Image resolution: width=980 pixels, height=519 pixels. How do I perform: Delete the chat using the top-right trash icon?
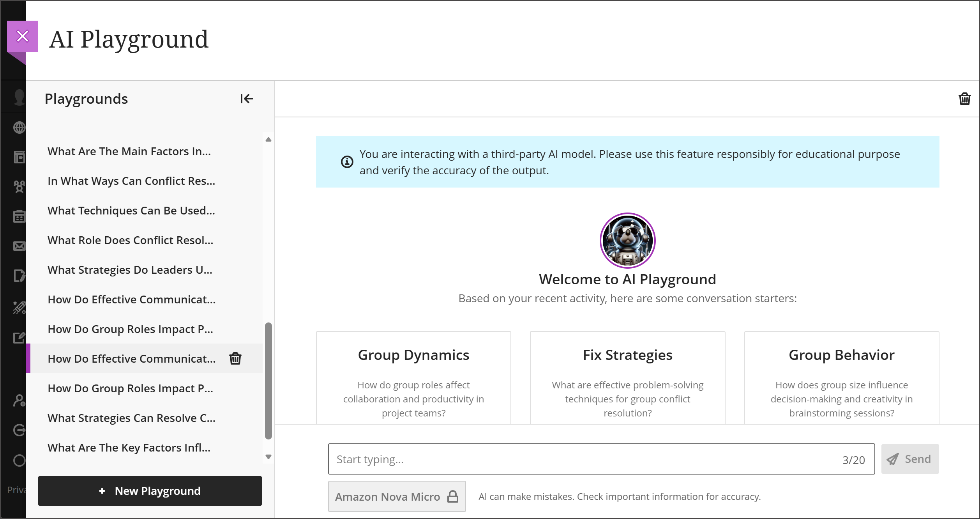965,99
